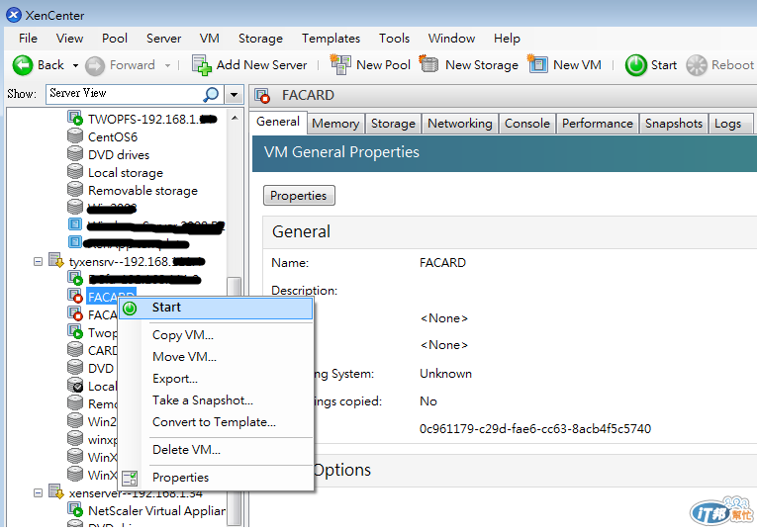Open the Tools menu
The width and height of the screenshot is (758, 532).
[395, 39]
